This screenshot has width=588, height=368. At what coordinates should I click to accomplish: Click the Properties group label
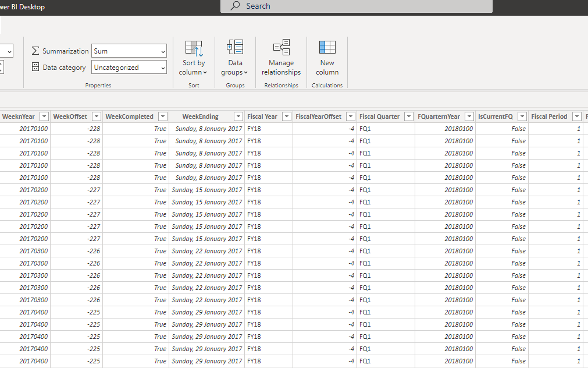coord(98,85)
